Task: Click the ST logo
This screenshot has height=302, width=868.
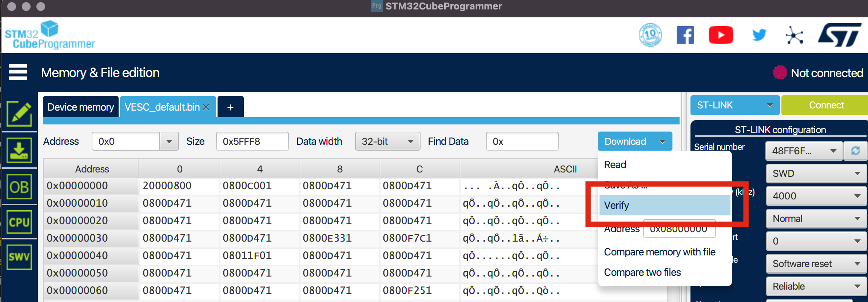Action: point(840,35)
